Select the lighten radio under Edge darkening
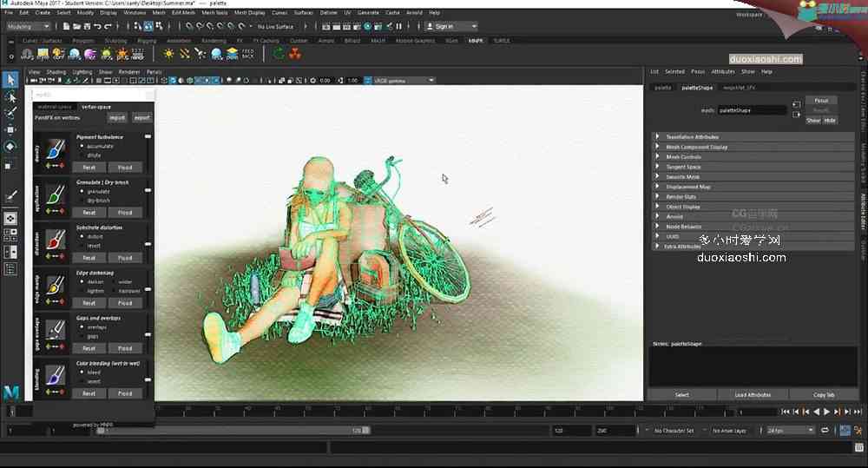Screen dimensions: 868x468 click(83, 291)
